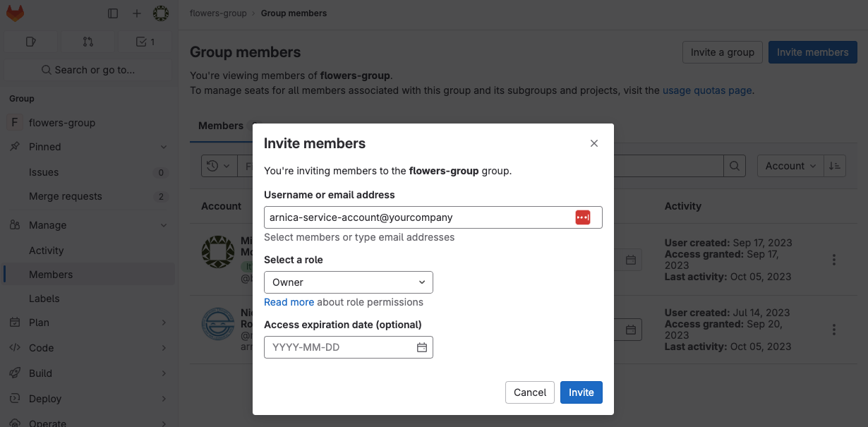Image resolution: width=868 pixels, height=427 pixels.
Task: Close the Invite members dialog
Action: pyautogui.click(x=593, y=143)
